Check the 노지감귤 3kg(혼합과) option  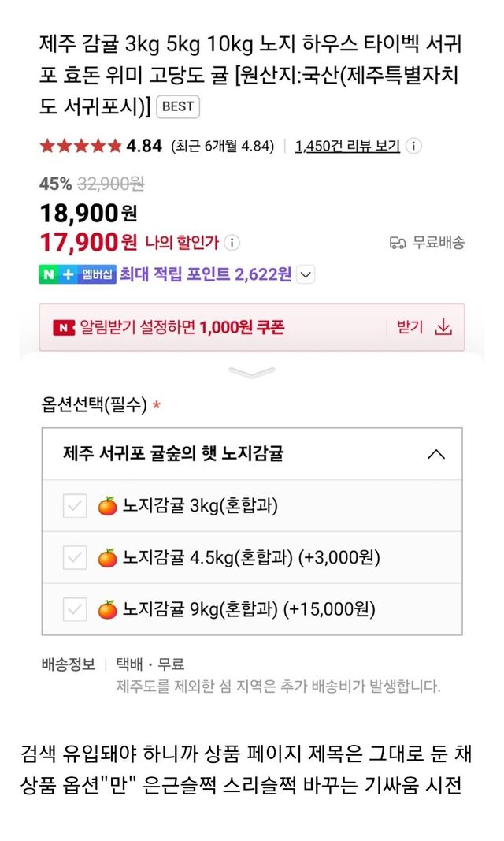[x=73, y=506]
